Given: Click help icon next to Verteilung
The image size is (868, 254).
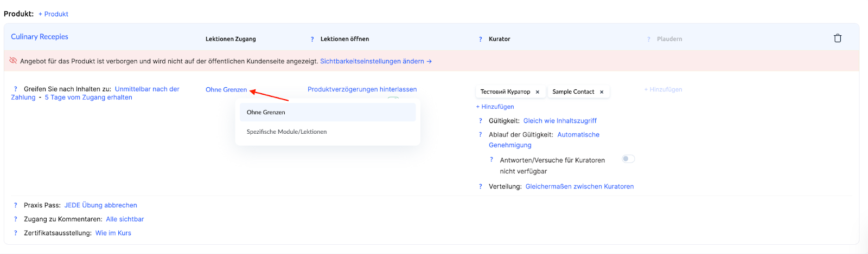Looking at the screenshot, I should 480,187.
